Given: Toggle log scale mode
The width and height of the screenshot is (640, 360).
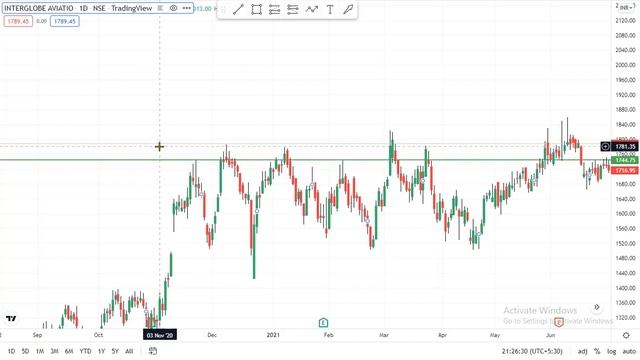Looking at the screenshot, I should coord(611,351).
